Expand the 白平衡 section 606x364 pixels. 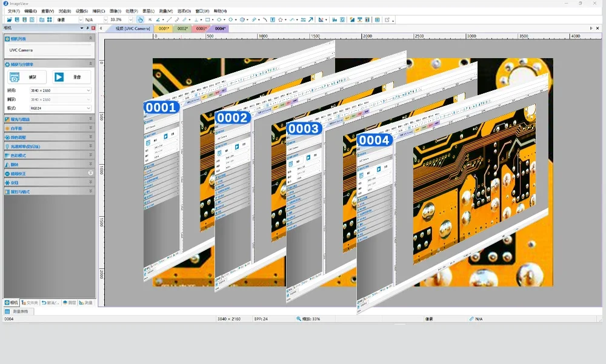[49, 128]
